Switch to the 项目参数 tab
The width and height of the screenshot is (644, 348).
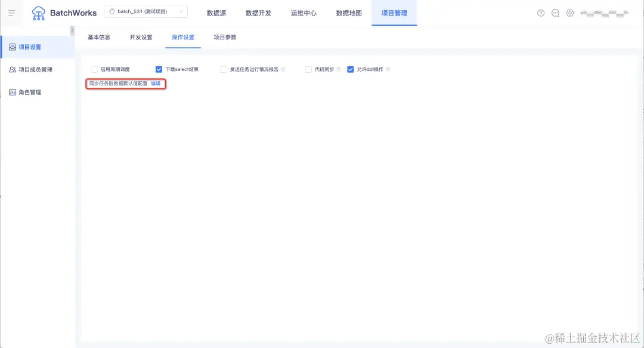[225, 38]
